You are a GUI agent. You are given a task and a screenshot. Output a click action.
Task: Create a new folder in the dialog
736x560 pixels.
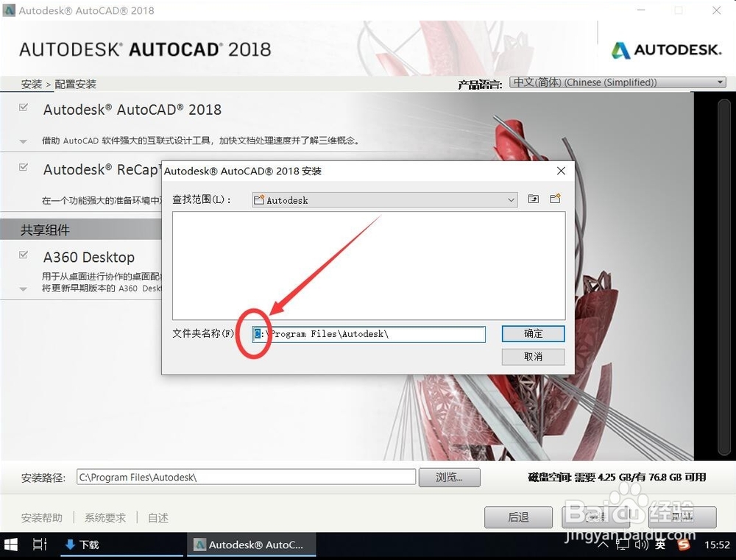(555, 198)
